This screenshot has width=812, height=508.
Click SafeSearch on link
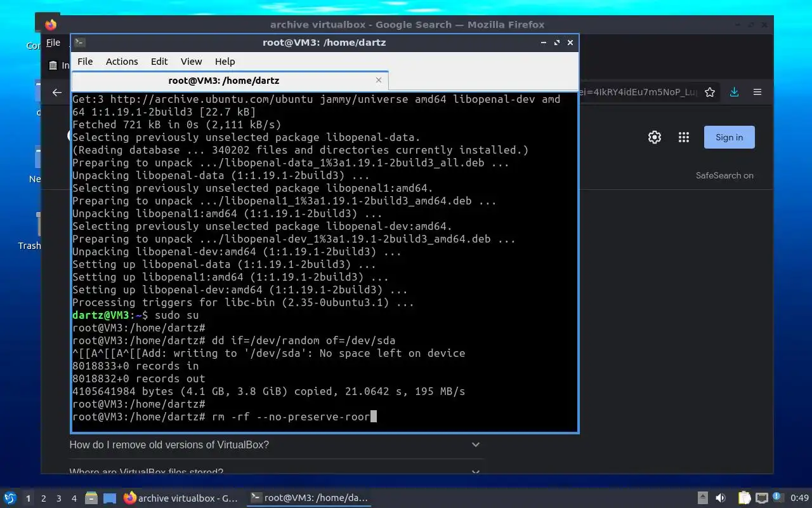724,176
